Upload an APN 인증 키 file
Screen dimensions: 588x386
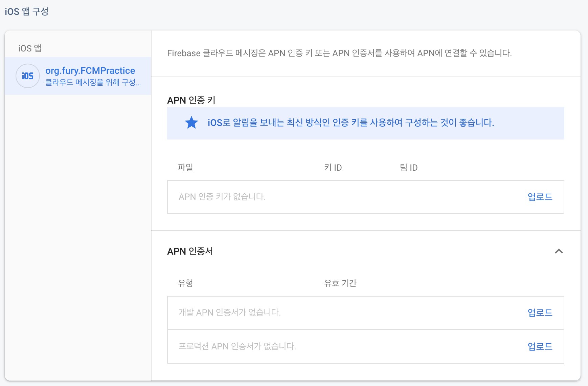tap(540, 197)
